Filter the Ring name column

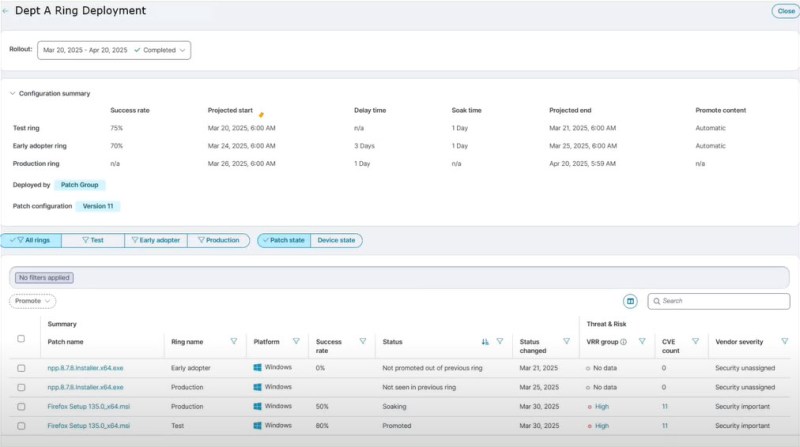[234, 341]
